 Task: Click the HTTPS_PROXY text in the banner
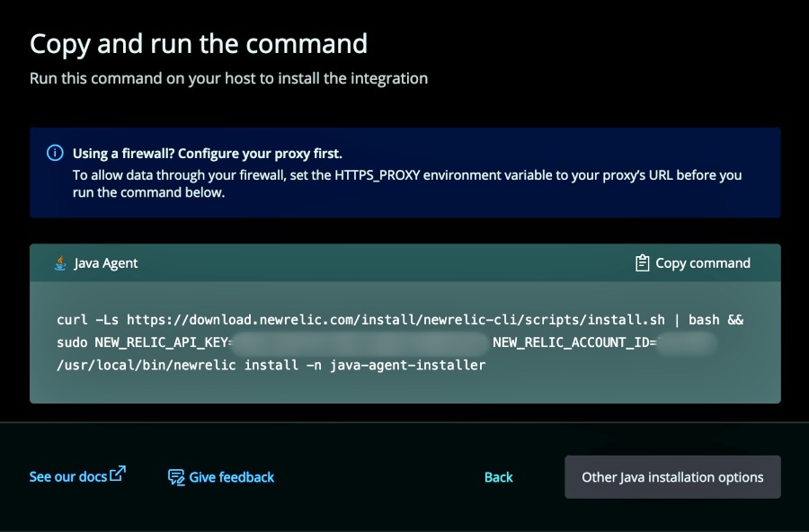click(378, 175)
